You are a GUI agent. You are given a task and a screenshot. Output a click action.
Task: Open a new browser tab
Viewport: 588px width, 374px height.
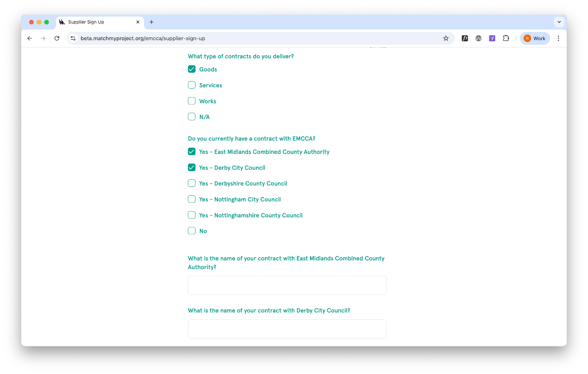(x=151, y=22)
